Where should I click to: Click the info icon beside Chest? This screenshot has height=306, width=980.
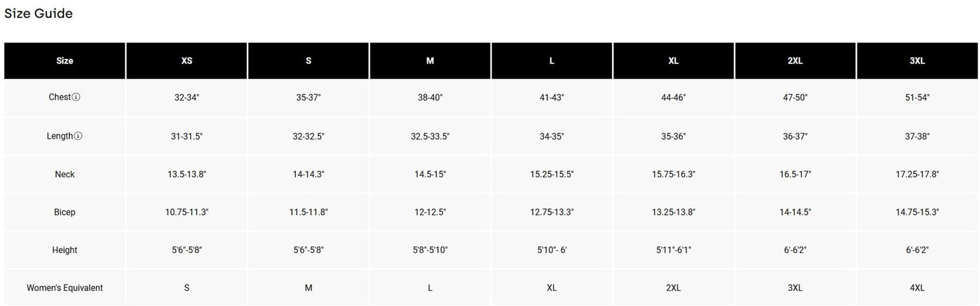[x=76, y=97]
